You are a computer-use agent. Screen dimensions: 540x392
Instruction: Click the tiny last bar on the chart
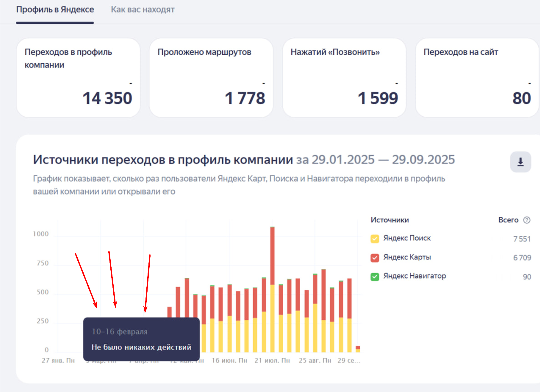(x=358, y=349)
